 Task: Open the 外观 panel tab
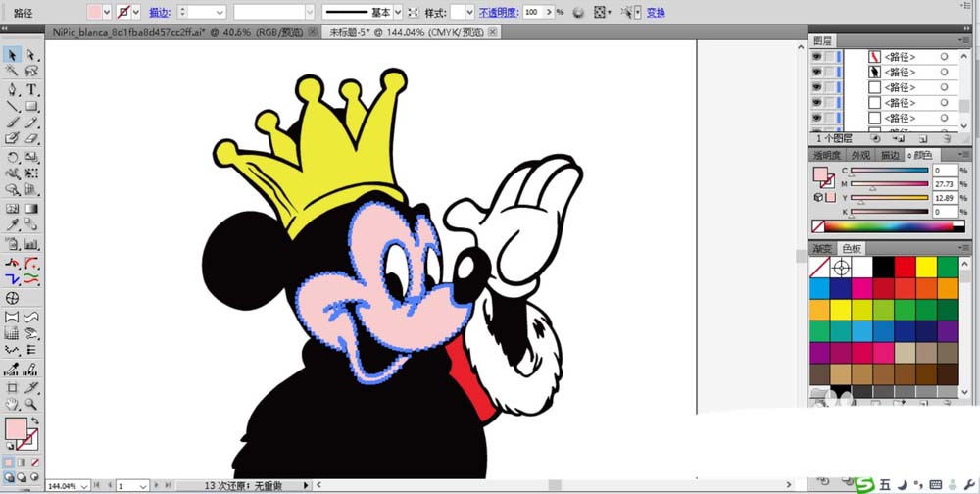[x=860, y=155]
